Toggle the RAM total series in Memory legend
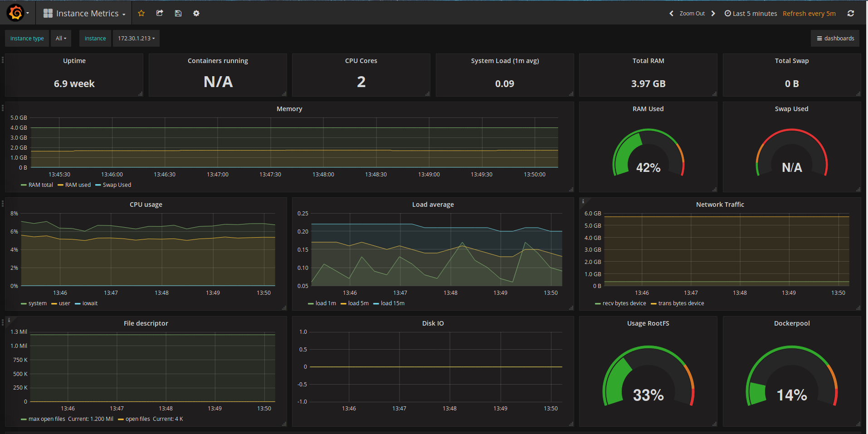The width and height of the screenshot is (868, 434). pos(40,185)
